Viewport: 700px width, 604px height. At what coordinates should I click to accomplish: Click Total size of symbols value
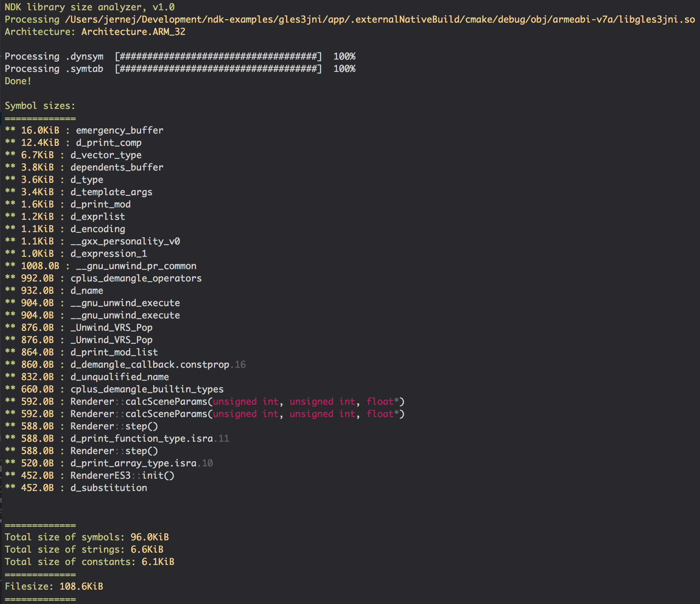pyautogui.click(x=150, y=537)
